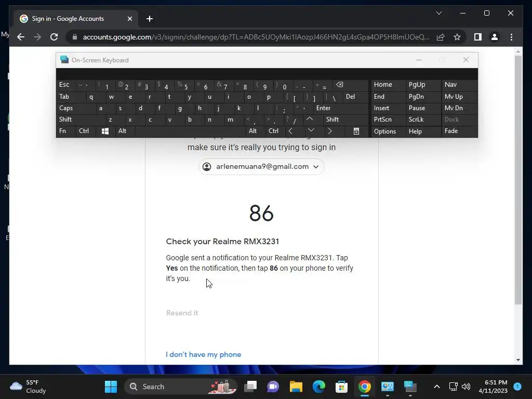Expand the arlenemuana9@gmail.com account switcher
532x399 pixels.
click(261, 167)
